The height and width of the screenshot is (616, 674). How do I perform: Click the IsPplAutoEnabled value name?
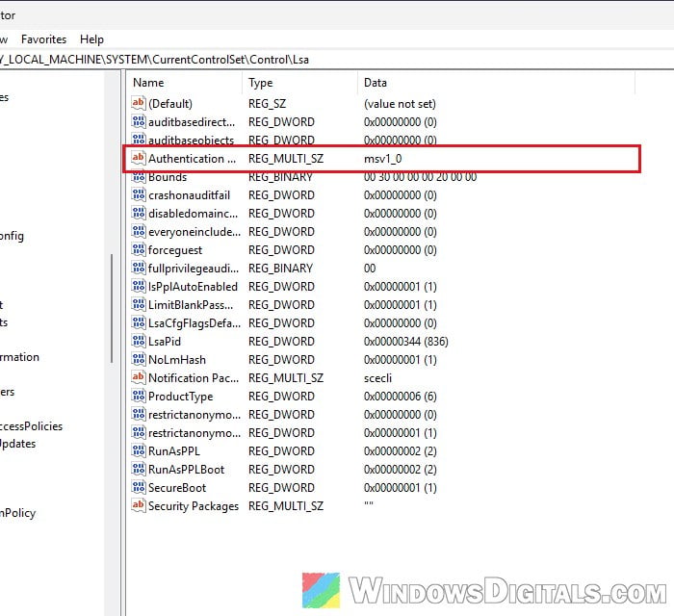tap(193, 287)
